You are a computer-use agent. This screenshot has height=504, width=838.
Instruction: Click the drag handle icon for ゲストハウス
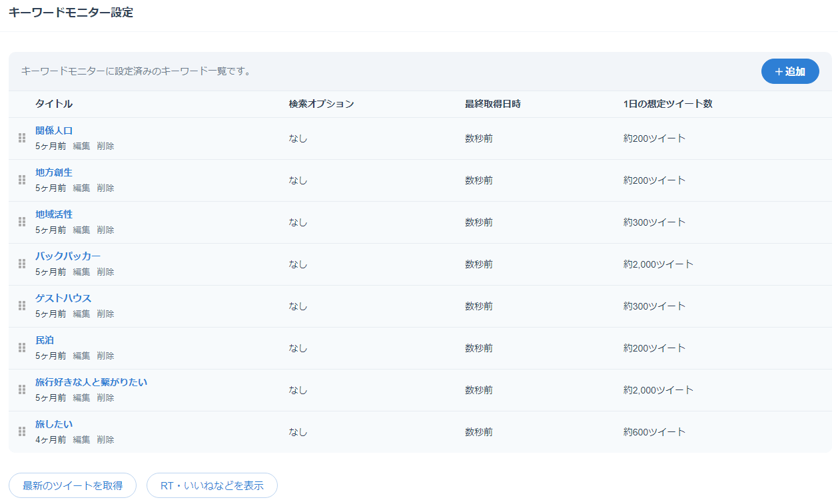(22, 306)
